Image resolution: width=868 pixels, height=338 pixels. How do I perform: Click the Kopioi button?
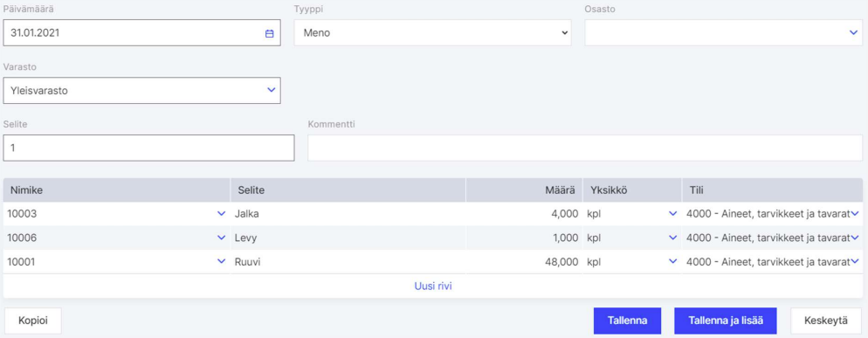(32, 321)
